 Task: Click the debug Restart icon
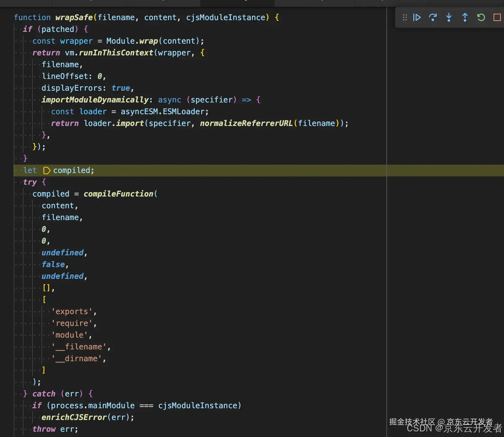481,17
